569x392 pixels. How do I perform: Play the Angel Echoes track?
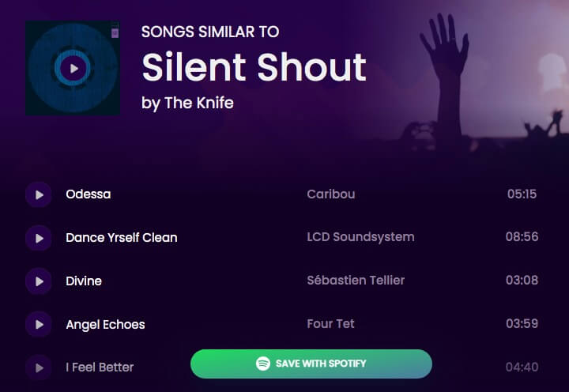39,324
